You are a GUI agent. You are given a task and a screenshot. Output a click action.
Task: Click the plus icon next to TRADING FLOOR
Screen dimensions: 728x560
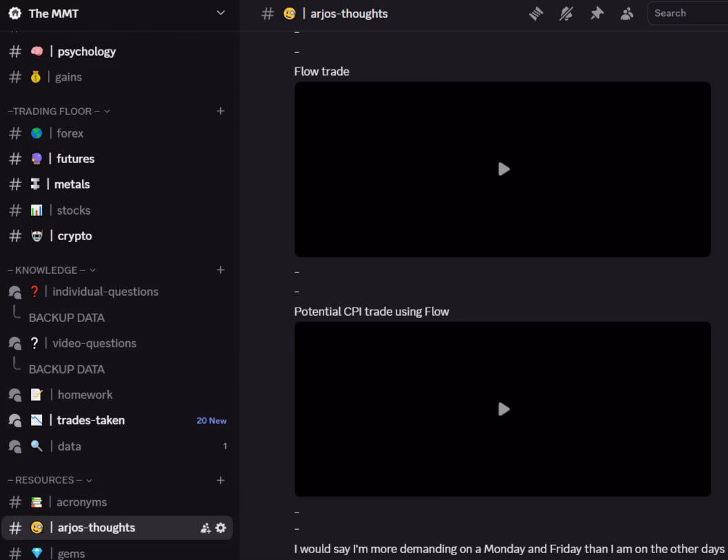click(x=220, y=111)
